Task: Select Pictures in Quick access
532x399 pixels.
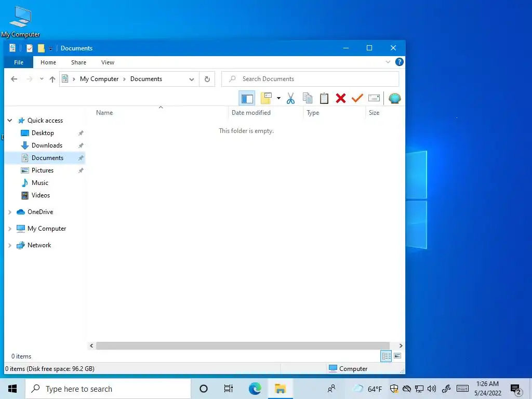Action: pyautogui.click(x=43, y=170)
